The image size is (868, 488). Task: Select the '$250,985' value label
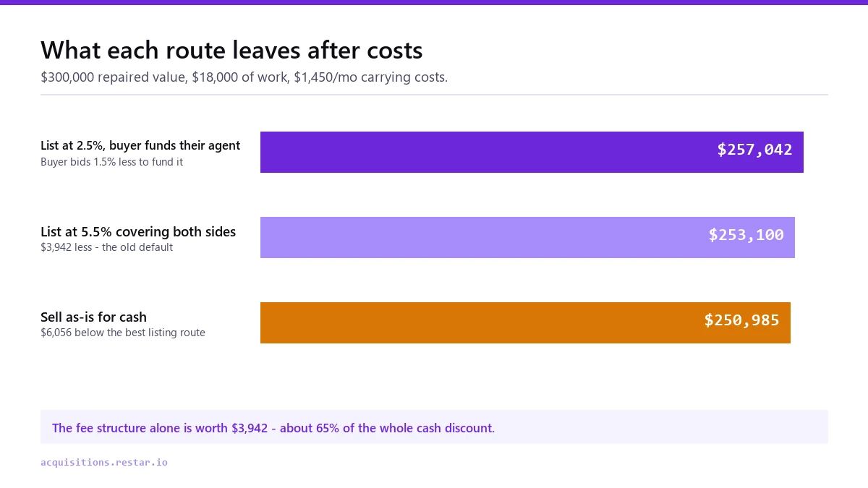(741, 320)
